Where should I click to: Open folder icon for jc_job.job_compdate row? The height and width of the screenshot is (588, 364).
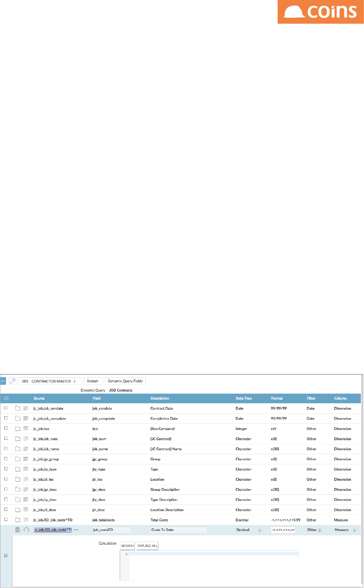[18, 419]
